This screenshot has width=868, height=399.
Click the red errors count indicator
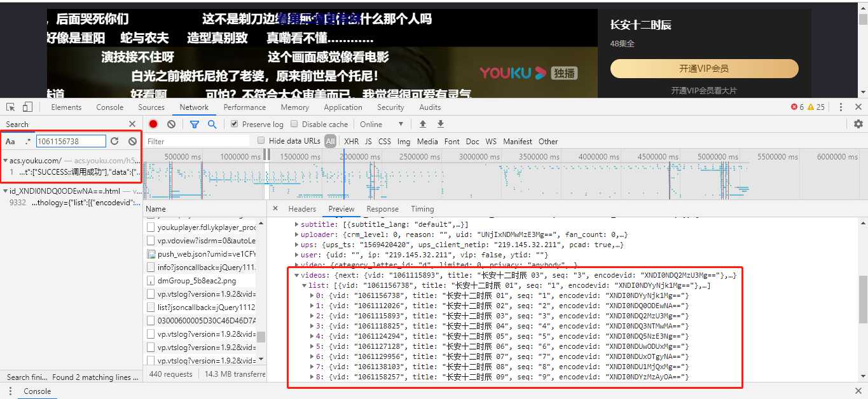[797, 107]
